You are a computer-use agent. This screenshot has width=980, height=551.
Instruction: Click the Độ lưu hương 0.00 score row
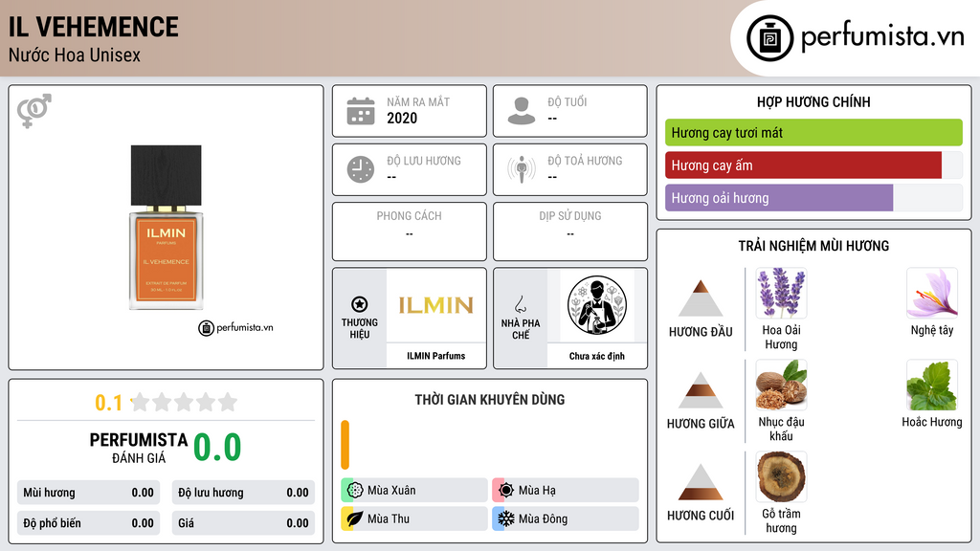coord(243,493)
